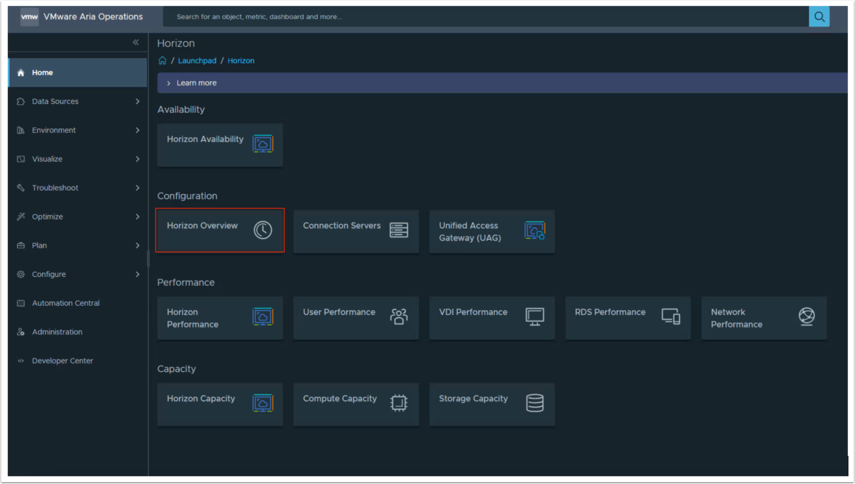This screenshot has height=484, width=855.
Task: Click the Storage Capacity database icon
Action: 535,403
